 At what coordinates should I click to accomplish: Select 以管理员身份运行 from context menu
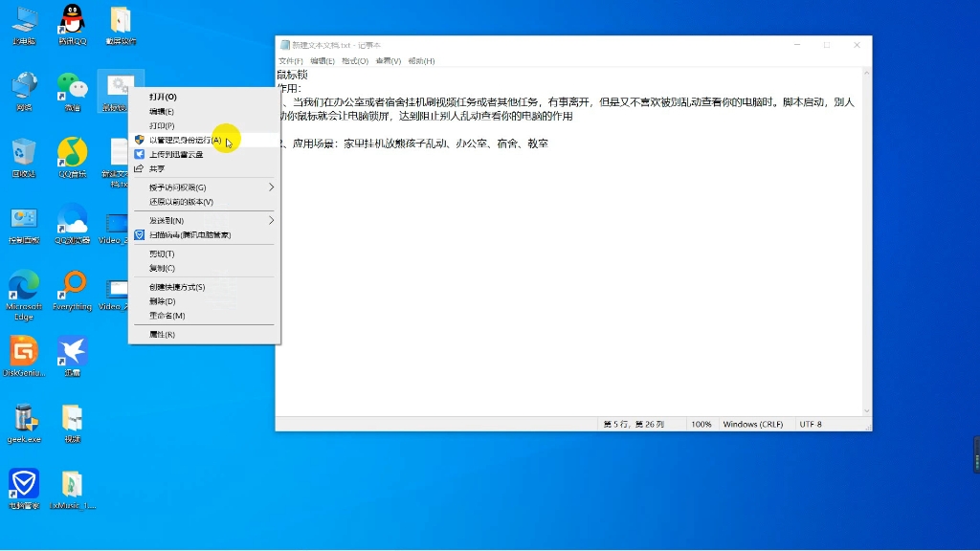click(x=182, y=140)
